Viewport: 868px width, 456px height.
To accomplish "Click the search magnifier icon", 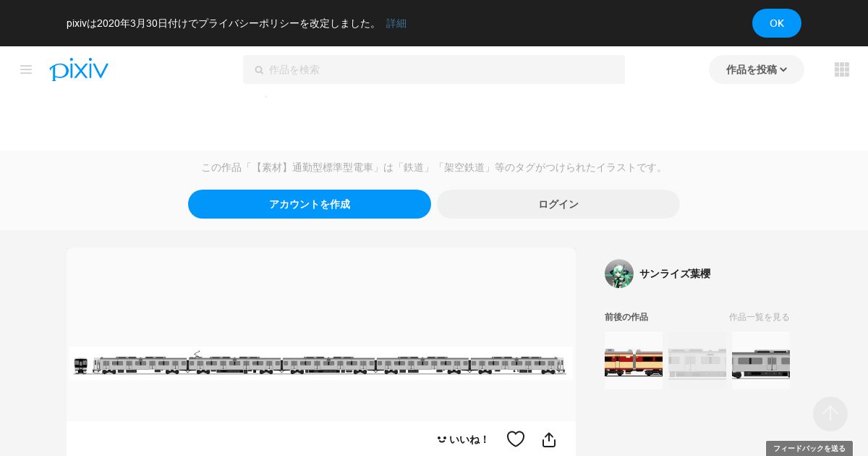I will 259,70.
